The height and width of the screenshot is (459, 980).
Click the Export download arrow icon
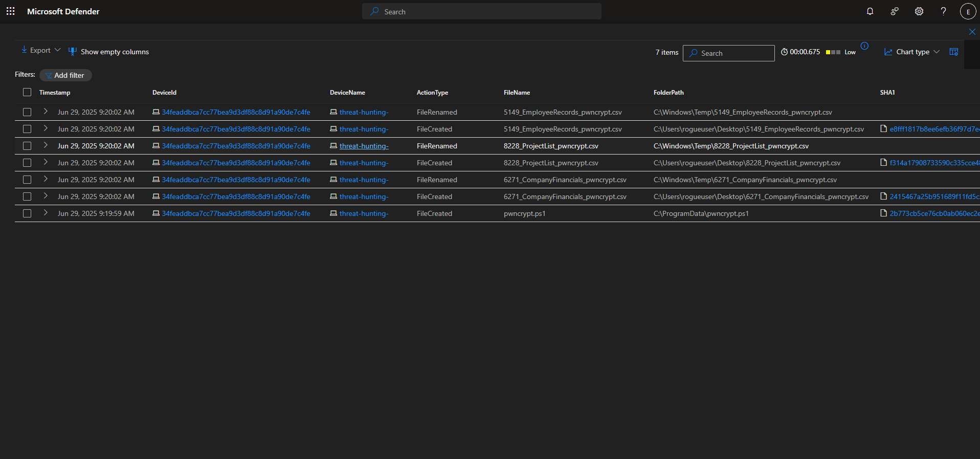coord(24,50)
